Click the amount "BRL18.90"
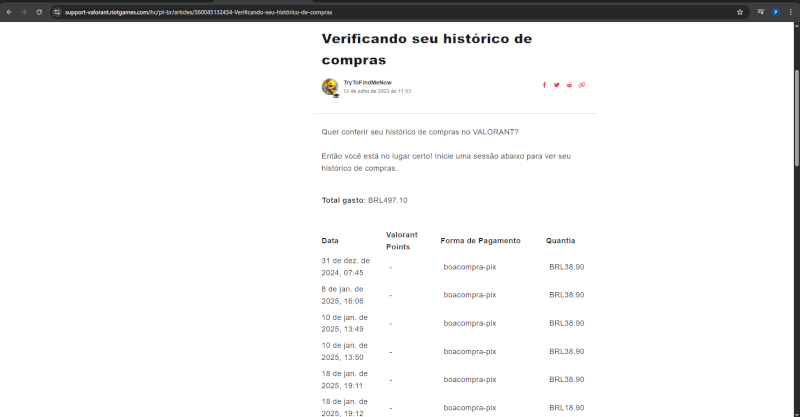This screenshot has height=417, width=800. pyautogui.click(x=566, y=408)
